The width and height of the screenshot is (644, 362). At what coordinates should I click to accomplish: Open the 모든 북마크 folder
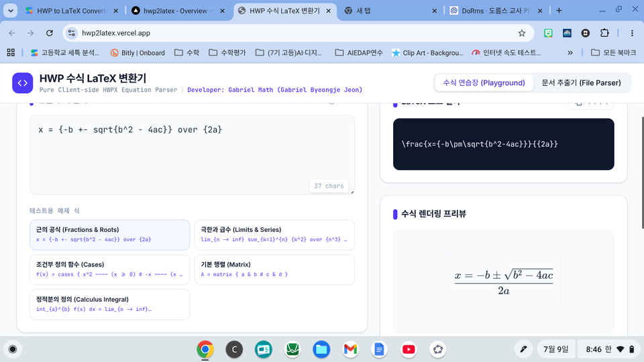click(613, 52)
